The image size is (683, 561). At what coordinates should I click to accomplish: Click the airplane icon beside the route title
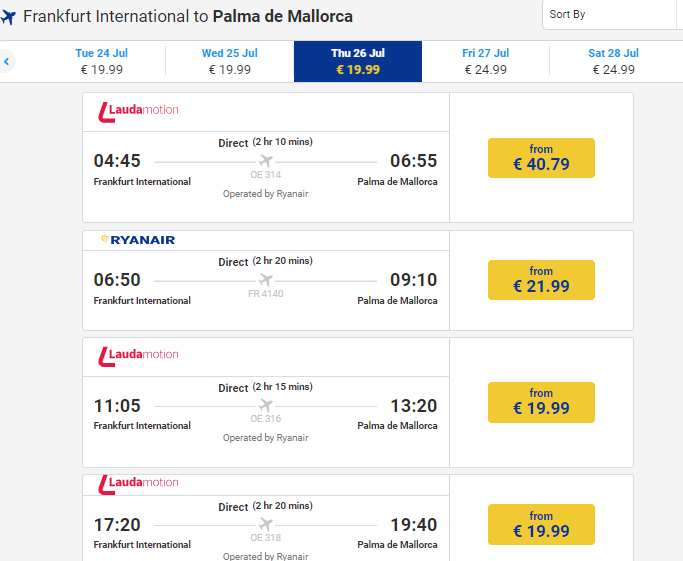coord(9,18)
